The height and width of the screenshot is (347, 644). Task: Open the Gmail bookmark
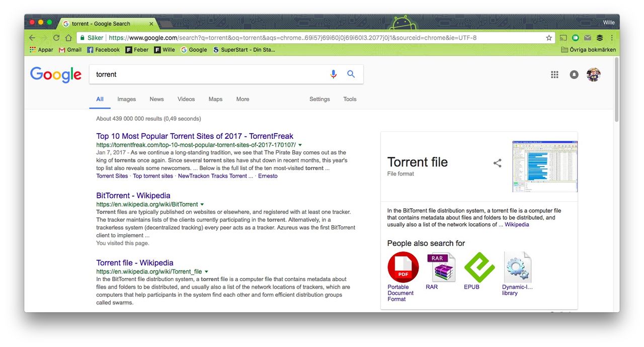(70, 50)
